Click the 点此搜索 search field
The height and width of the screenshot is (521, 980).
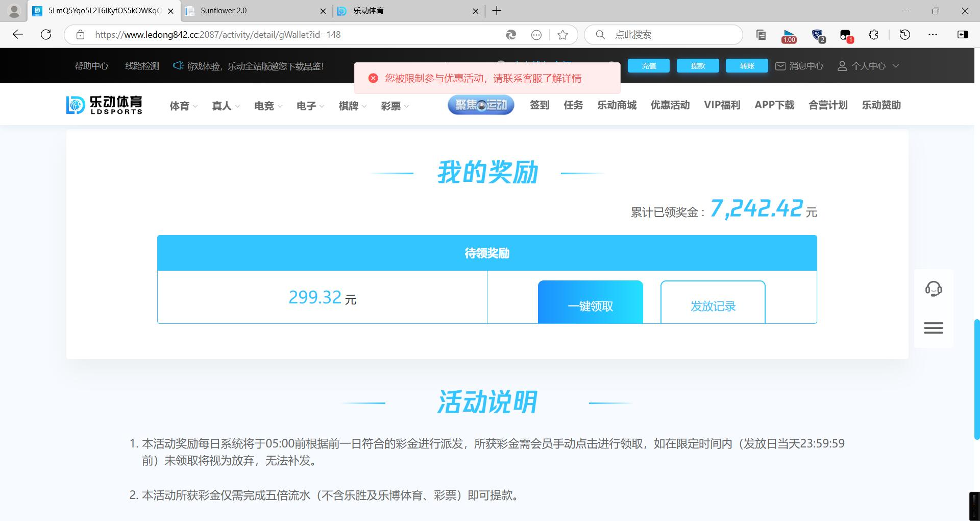click(x=669, y=35)
